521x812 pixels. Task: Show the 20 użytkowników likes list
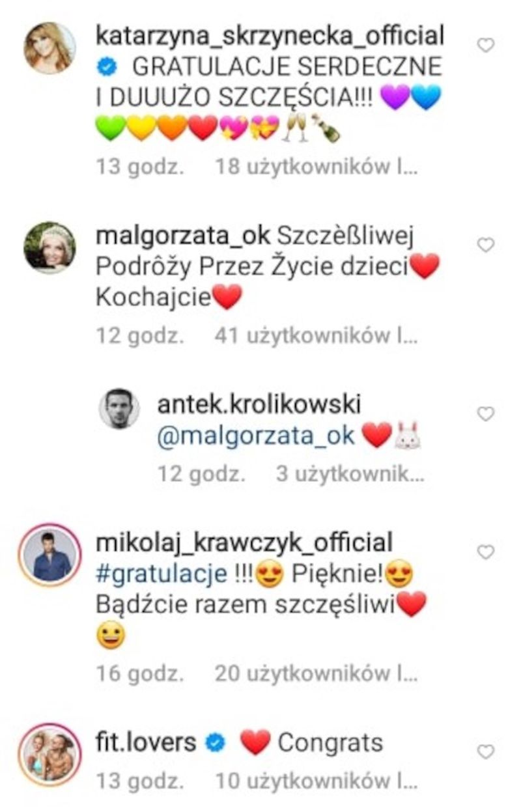316,674
